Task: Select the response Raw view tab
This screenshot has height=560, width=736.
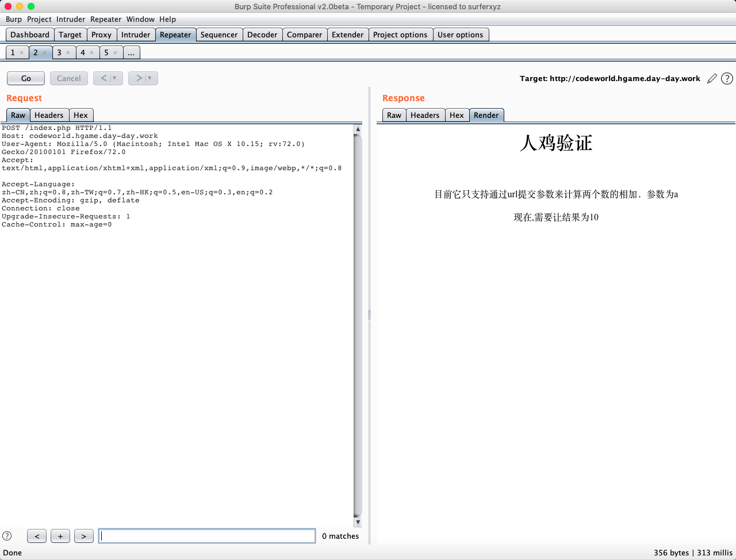Action: click(x=394, y=115)
